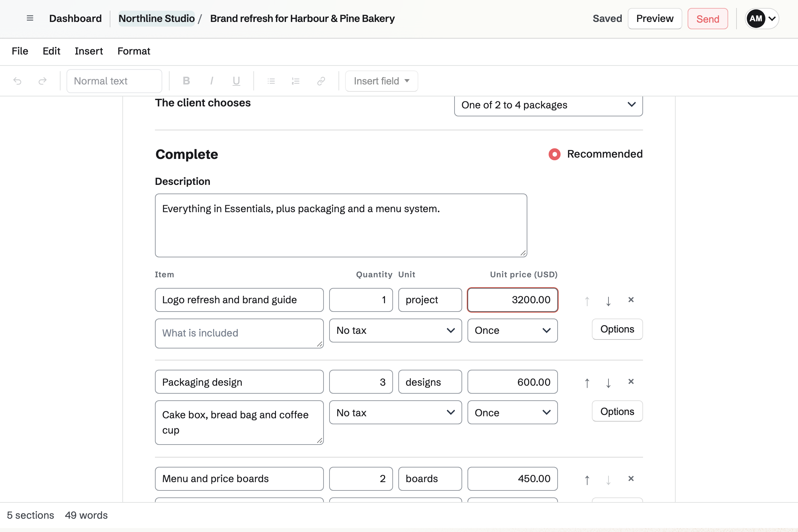The height and width of the screenshot is (532, 798).
Task: Insert a bulleted list
Action: 271,81
